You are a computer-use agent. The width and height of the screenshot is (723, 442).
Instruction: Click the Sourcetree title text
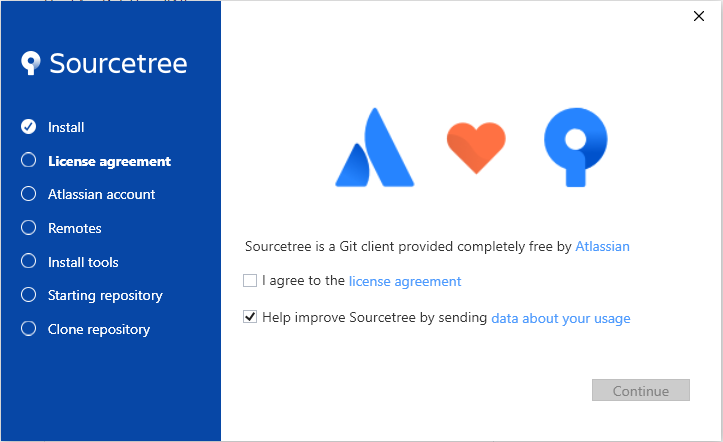[118, 64]
